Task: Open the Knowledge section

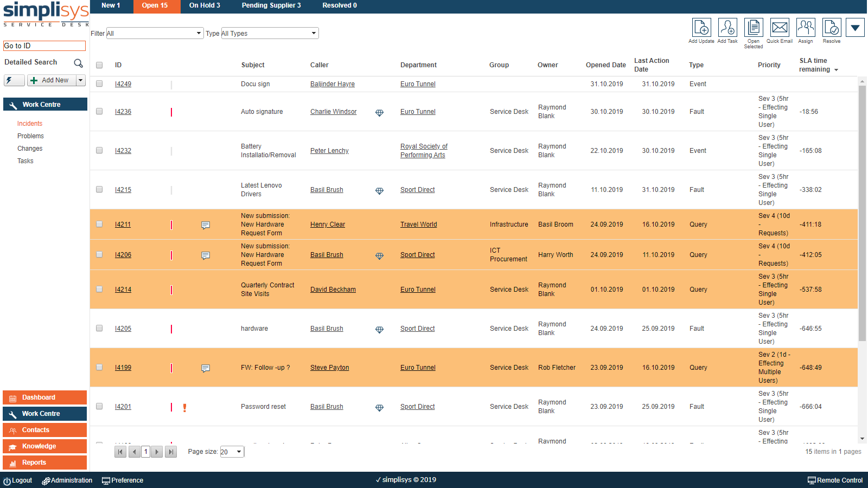Action: coord(44,446)
